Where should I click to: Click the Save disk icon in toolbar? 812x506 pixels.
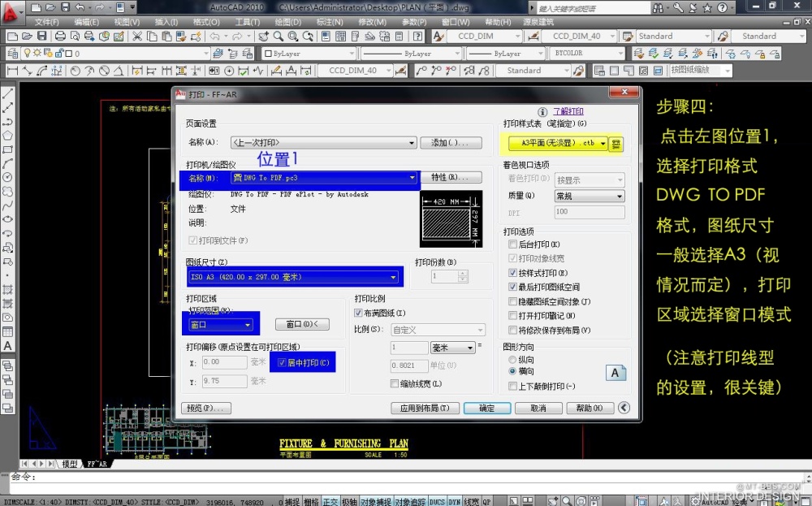43,37
